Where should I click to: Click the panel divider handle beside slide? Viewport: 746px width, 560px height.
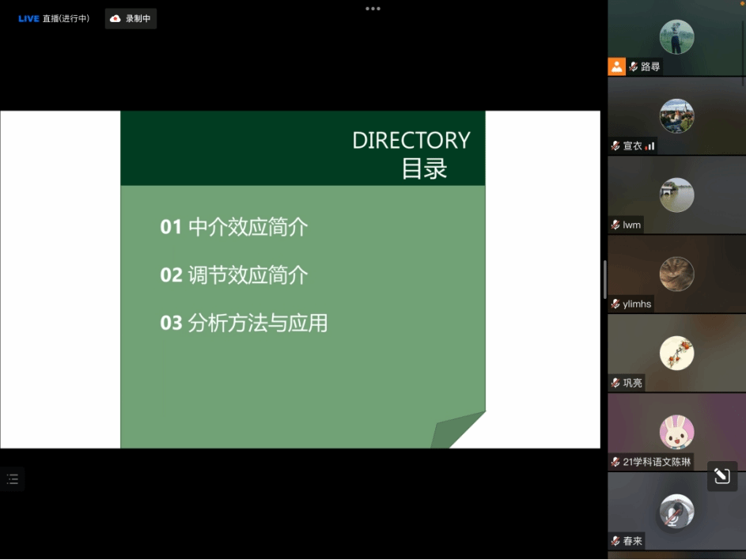604,279
